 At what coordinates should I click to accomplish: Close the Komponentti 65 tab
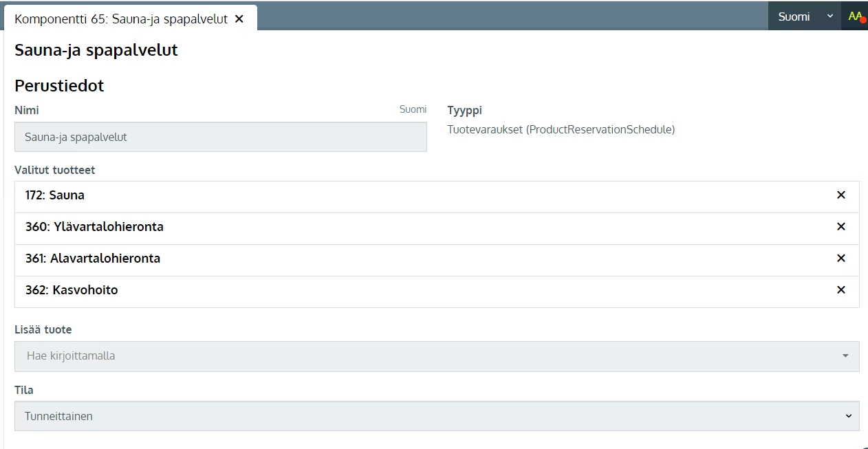pos(239,19)
